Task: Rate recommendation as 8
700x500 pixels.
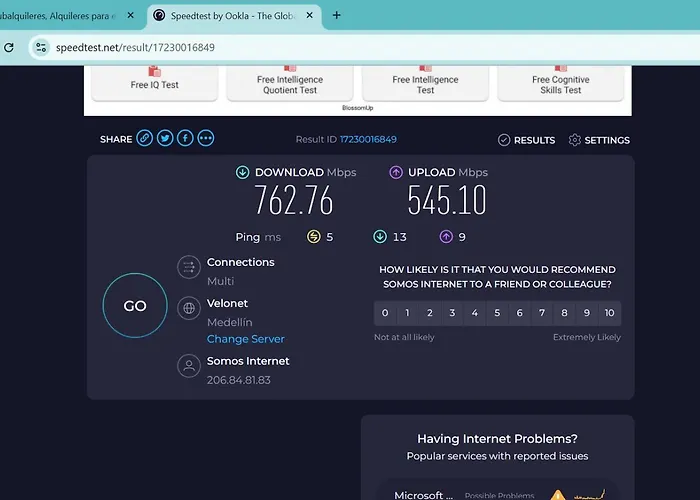Action: (x=564, y=313)
